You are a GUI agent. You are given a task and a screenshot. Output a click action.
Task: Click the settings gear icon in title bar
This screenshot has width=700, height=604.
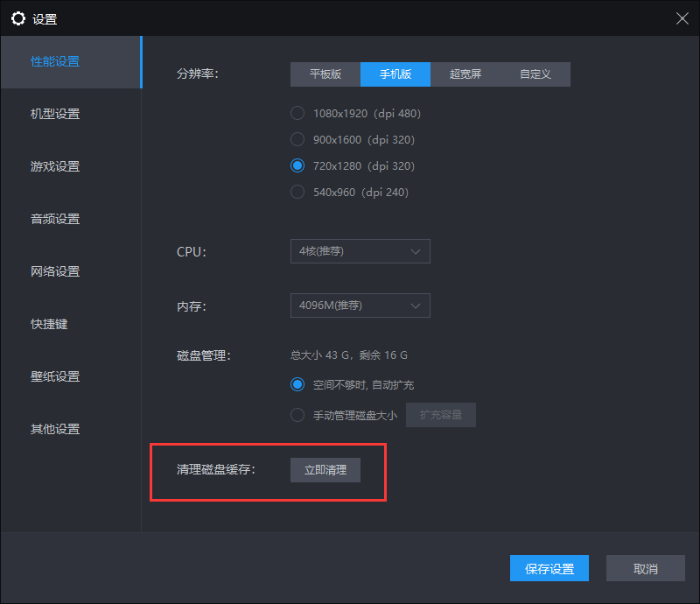tap(17, 18)
